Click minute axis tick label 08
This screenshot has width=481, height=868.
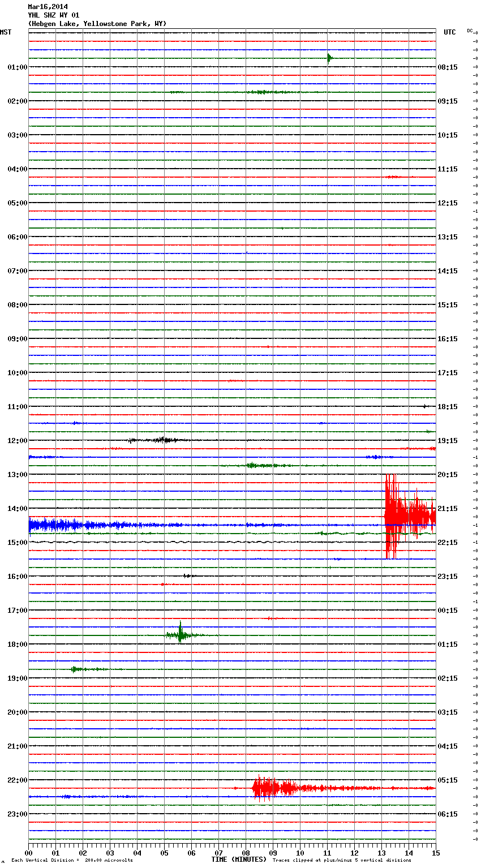[246, 853]
